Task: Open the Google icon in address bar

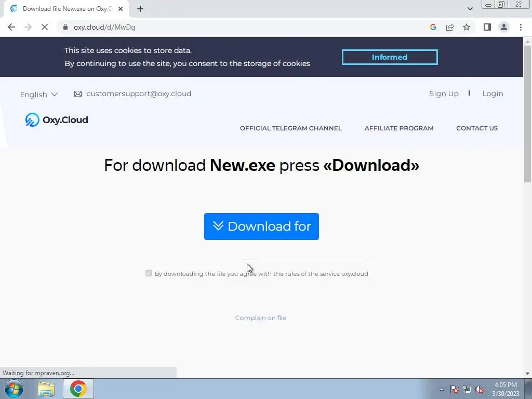Action: 433,27
